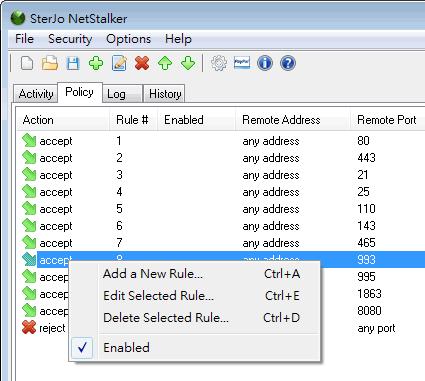Image resolution: width=425 pixels, height=381 pixels.
Task: Click highlighted port 993 cell
Action: (x=366, y=260)
